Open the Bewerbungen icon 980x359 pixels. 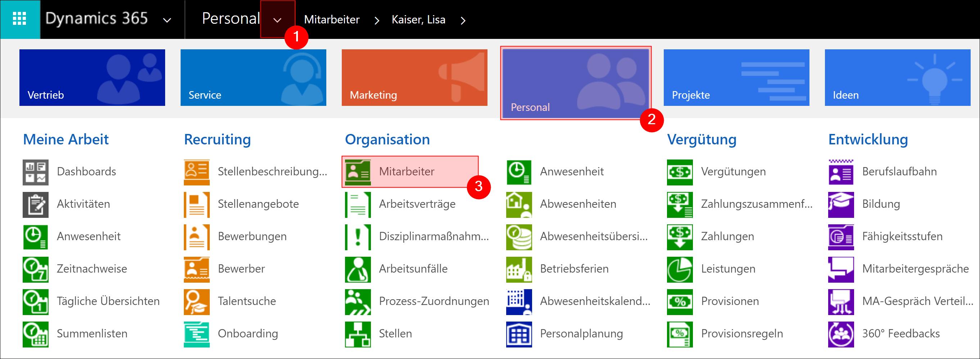pos(197,237)
